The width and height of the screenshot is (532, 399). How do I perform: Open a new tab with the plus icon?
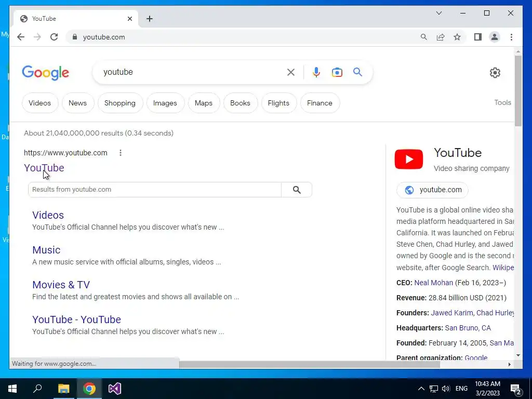tap(150, 19)
